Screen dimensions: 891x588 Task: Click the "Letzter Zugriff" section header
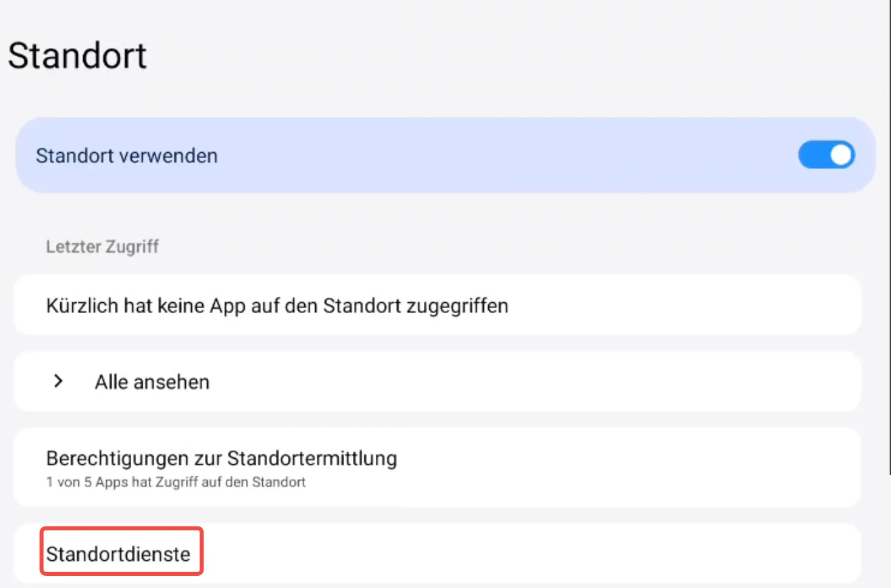102,246
